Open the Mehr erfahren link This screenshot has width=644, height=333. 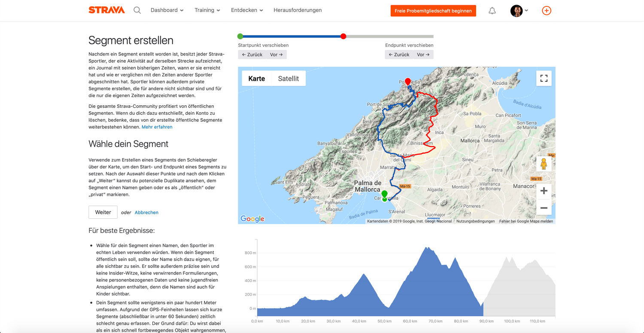click(x=157, y=127)
